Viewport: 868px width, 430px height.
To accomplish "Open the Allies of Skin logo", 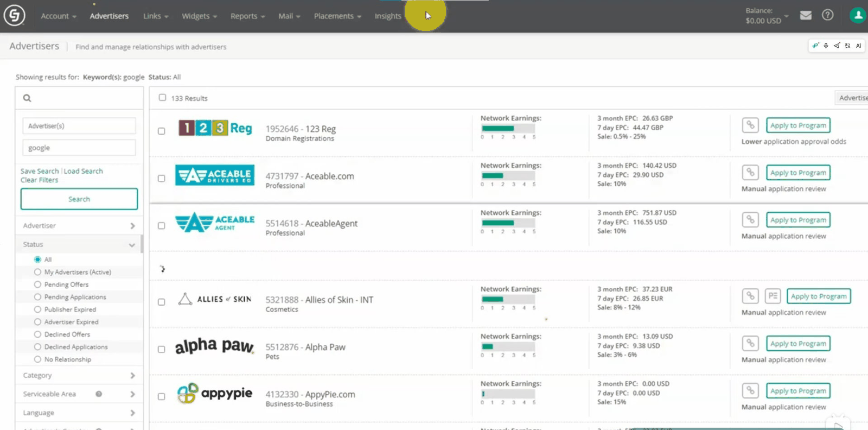I will (215, 299).
